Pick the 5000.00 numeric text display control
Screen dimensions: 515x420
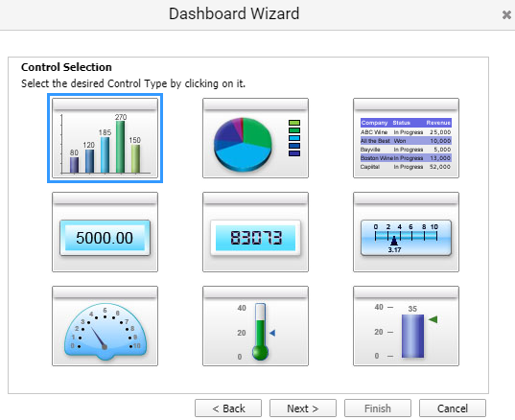point(105,232)
